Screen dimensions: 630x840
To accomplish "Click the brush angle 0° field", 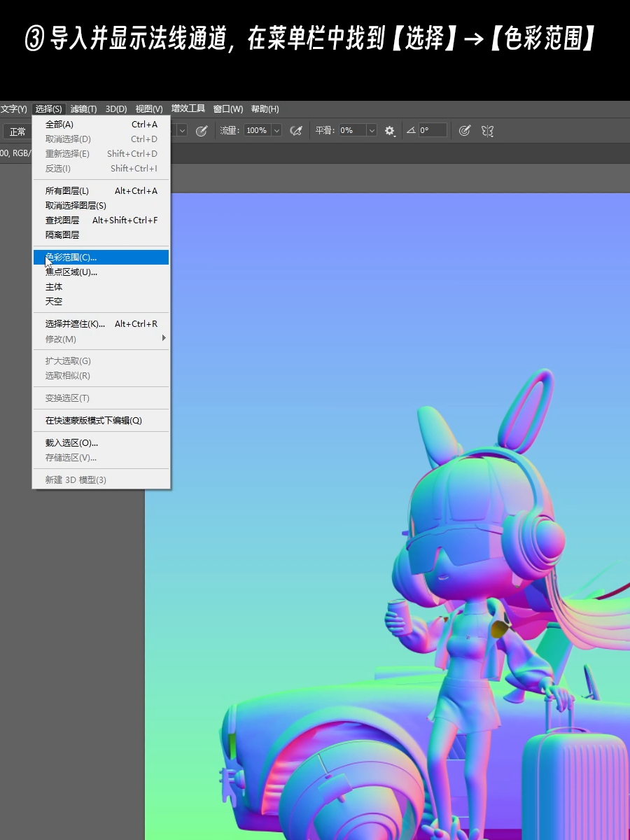I will pyautogui.click(x=433, y=130).
